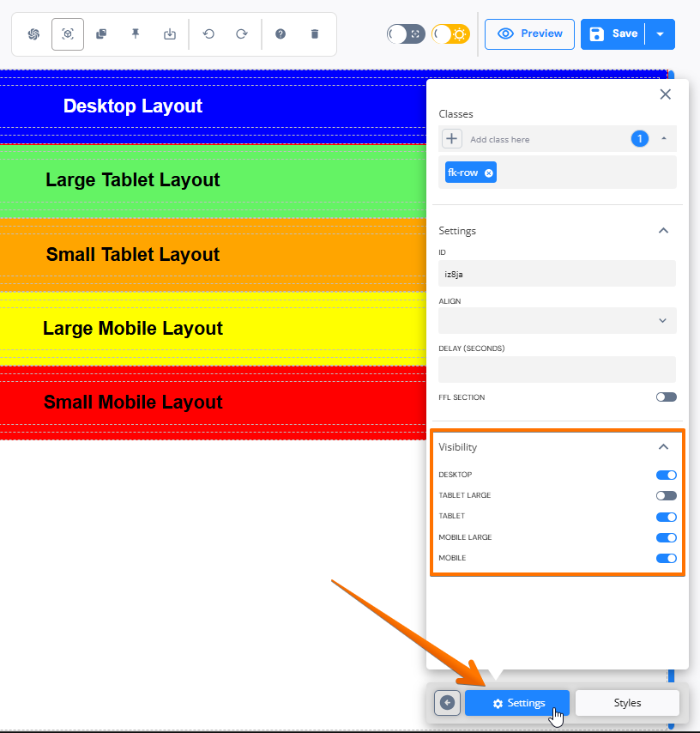Toggle the light/dark theme sun switch
The width and height of the screenshot is (700, 733).
450,34
